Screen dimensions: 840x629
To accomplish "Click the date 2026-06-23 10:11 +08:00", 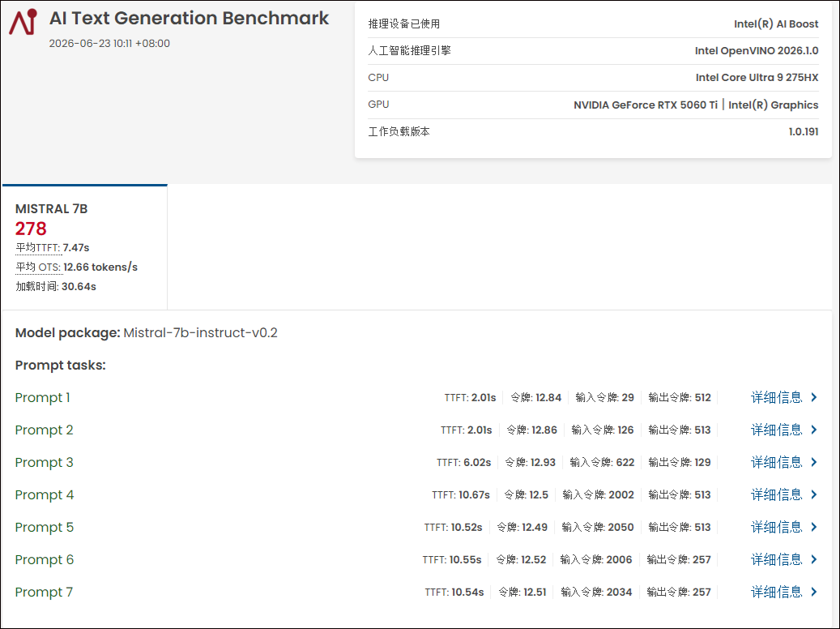I will [x=109, y=44].
